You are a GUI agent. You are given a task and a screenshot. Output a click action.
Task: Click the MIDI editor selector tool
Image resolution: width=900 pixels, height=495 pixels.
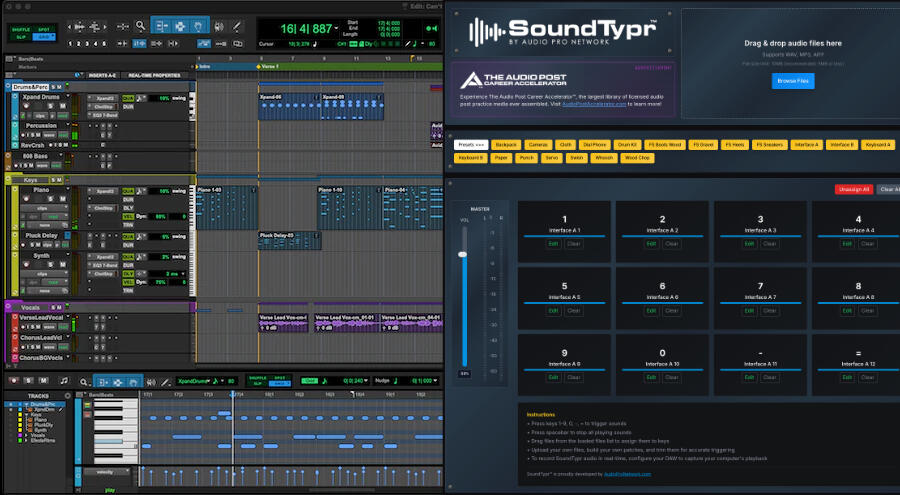[x=118, y=382]
